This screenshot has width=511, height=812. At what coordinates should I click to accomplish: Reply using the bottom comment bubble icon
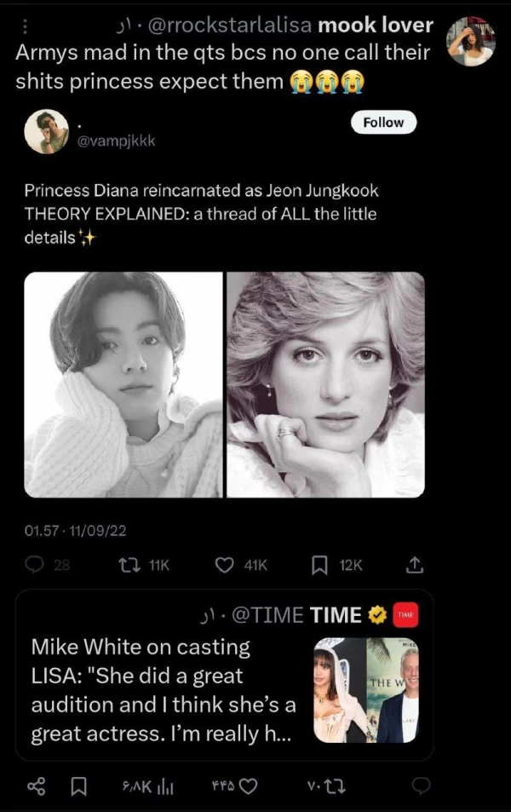click(x=422, y=785)
